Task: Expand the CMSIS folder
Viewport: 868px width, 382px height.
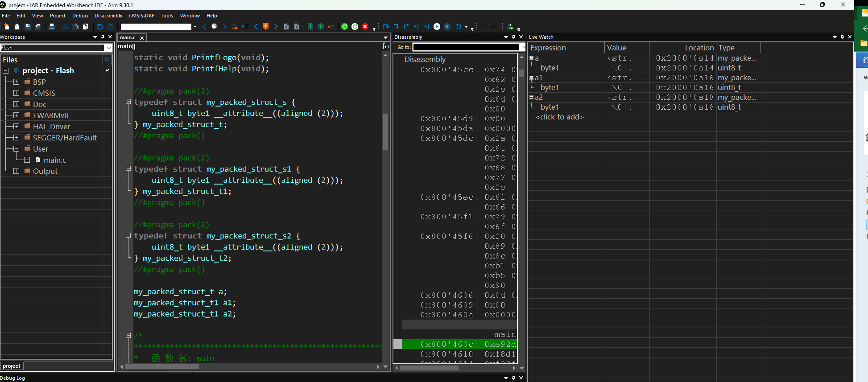Action: point(17,93)
